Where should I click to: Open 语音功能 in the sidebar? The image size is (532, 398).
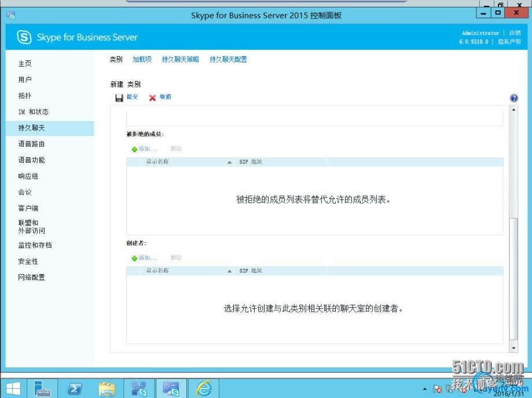(31, 160)
